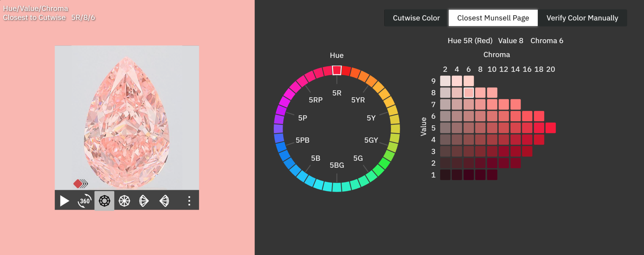Choose the value 1 chroma 10 dark swatch
This screenshot has width=644, height=255.
click(492, 175)
